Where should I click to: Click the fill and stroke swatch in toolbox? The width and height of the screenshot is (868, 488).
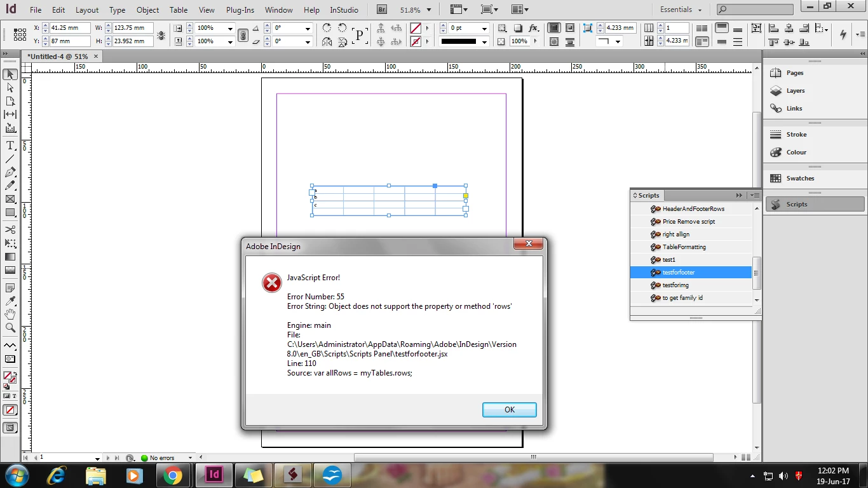tap(10, 378)
